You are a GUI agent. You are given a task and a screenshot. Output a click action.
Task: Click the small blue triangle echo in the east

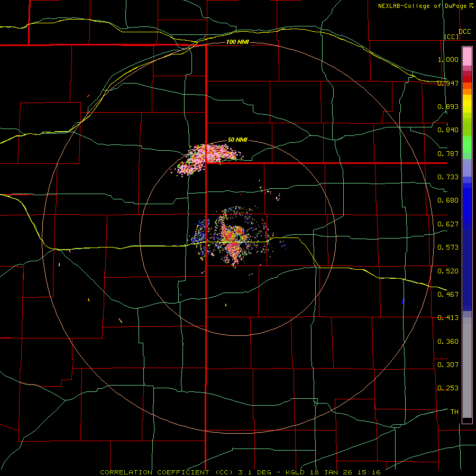(403, 301)
